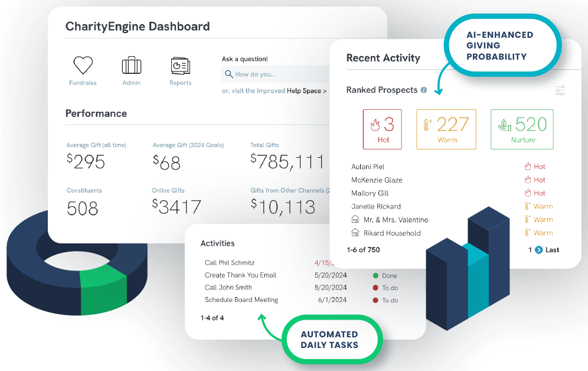Click the Average Gift (2024 Goals) $68 value
The width and height of the screenshot is (588, 371).
pyautogui.click(x=166, y=162)
